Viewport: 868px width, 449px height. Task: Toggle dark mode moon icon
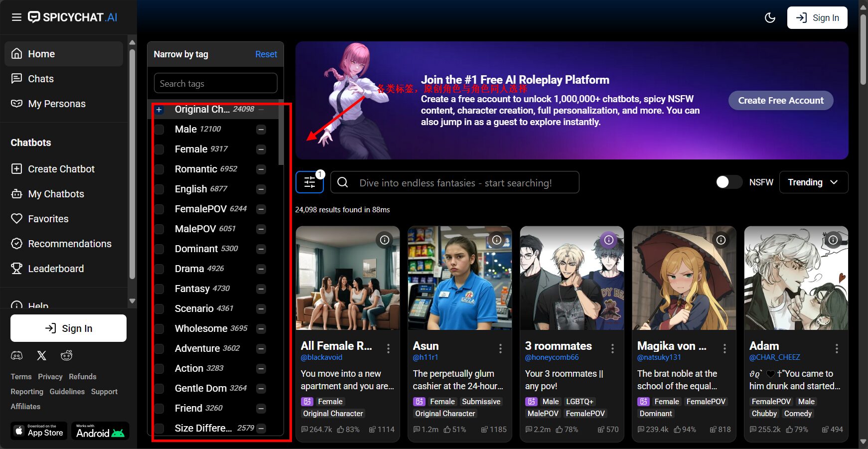(x=770, y=18)
